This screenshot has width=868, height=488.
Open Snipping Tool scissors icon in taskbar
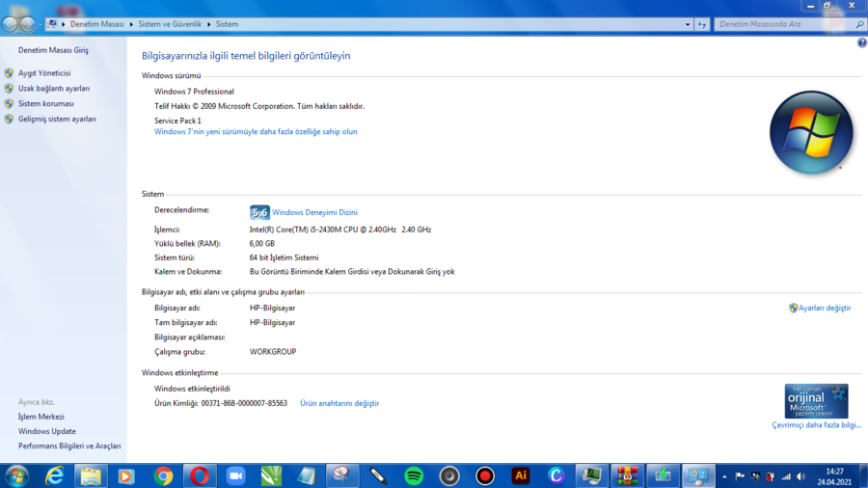(x=342, y=475)
